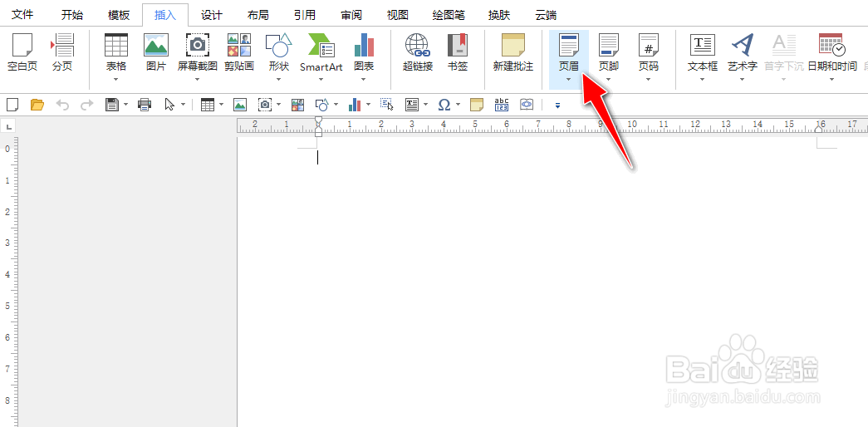The width and height of the screenshot is (868, 427).
Task: Click the 页码 page number icon
Action: [649, 45]
